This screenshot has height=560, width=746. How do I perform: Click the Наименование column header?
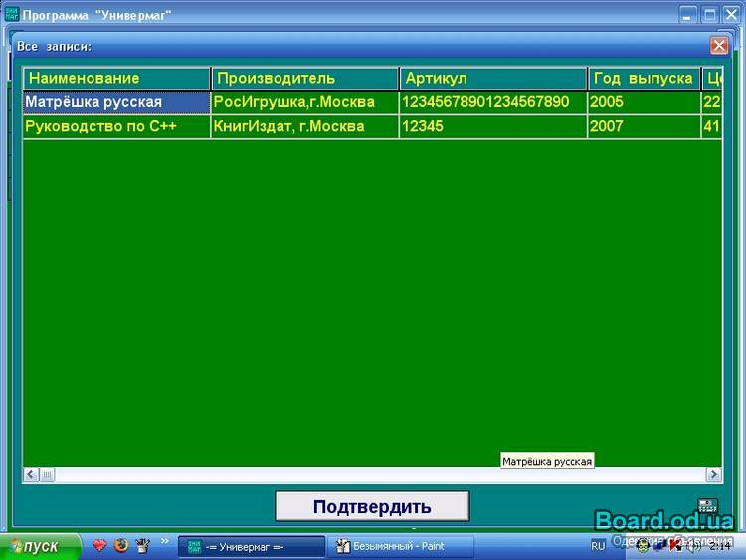(x=116, y=79)
